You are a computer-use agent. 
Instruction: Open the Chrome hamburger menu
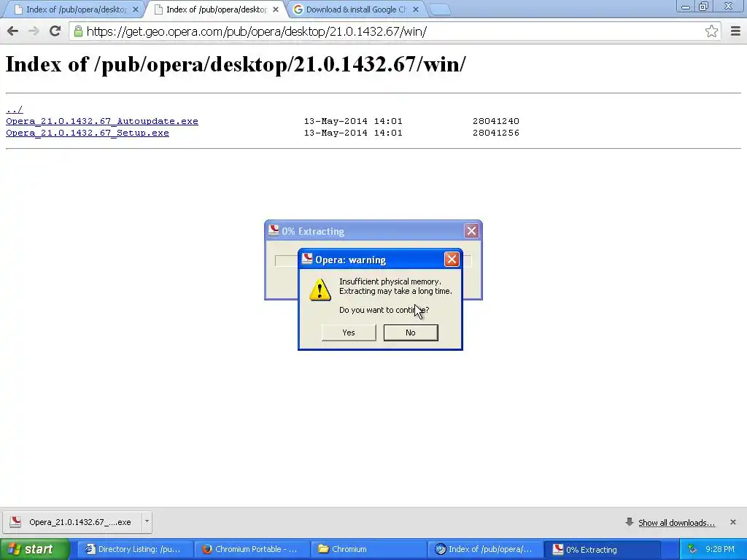tap(735, 31)
